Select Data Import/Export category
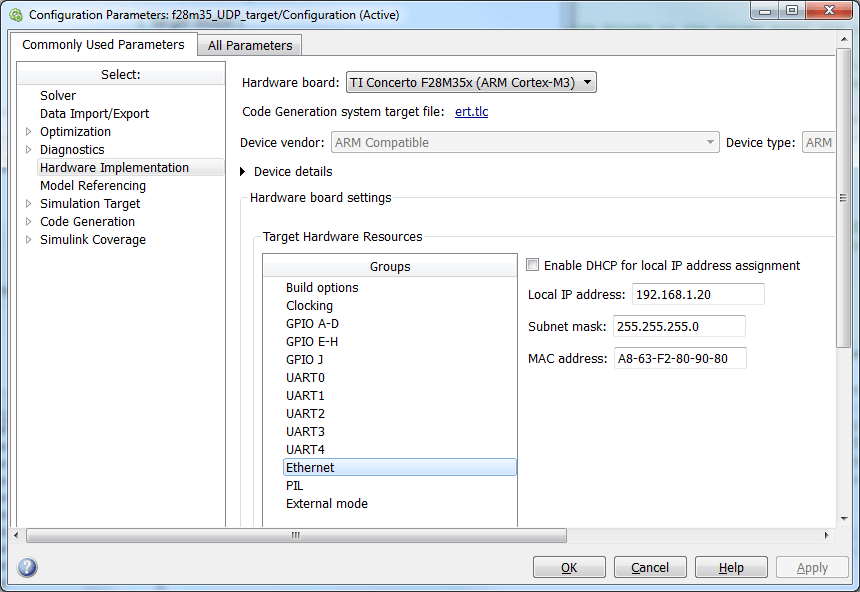Screen dimensions: 860x592 (x=94, y=114)
